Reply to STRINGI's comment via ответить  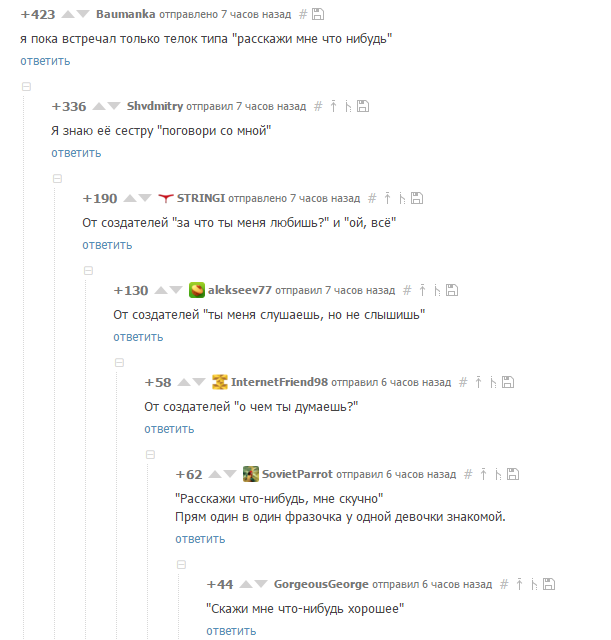[x=107, y=245]
